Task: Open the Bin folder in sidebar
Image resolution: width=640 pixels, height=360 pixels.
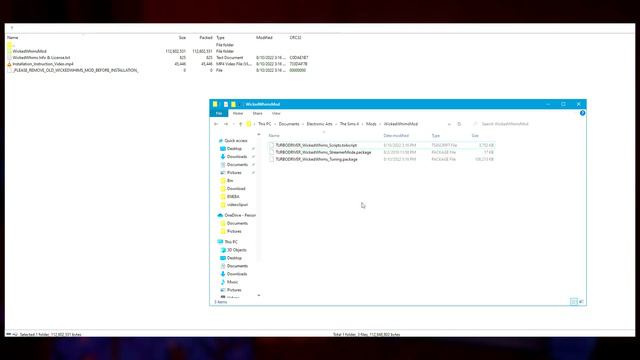Action: coord(230,180)
